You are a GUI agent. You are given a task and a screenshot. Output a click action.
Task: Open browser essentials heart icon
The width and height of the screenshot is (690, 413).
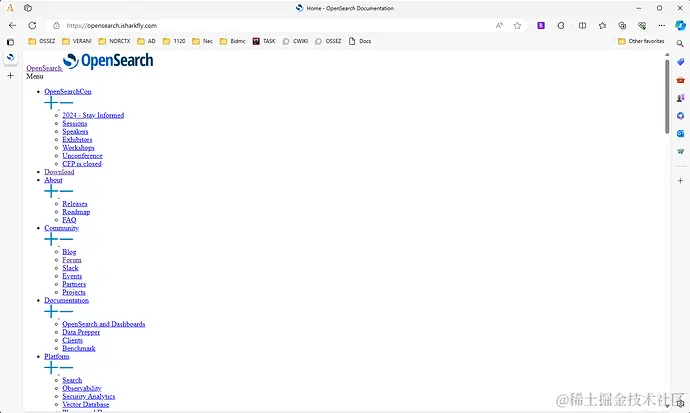click(x=642, y=26)
